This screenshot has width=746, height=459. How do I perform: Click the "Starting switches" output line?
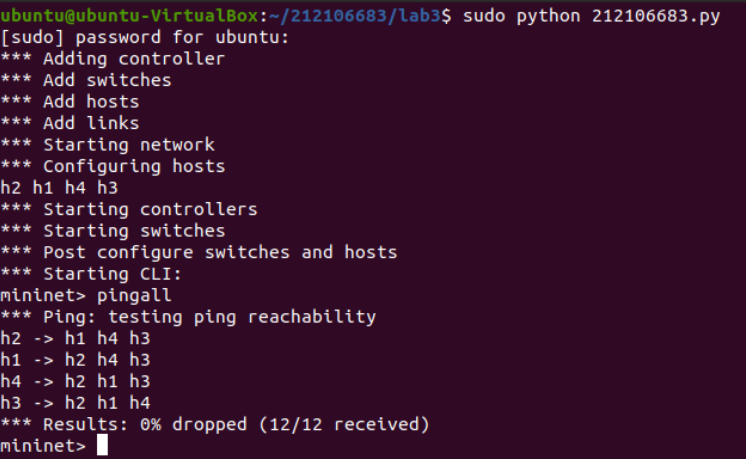(x=113, y=231)
